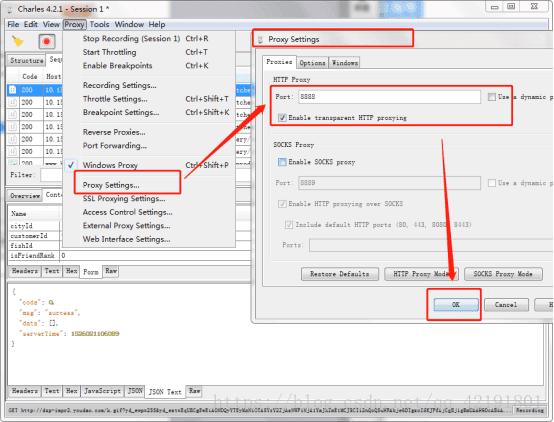Toggle HTTP Use a dynamic port checkbox
This screenshot has height=422, width=554.
pyautogui.click(x=491, y=96)
